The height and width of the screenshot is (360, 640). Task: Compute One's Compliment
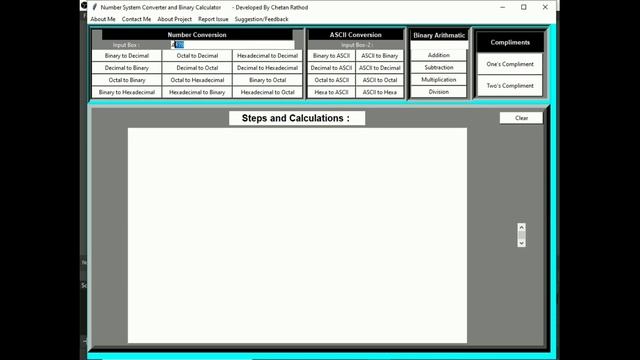coord(510,64)
